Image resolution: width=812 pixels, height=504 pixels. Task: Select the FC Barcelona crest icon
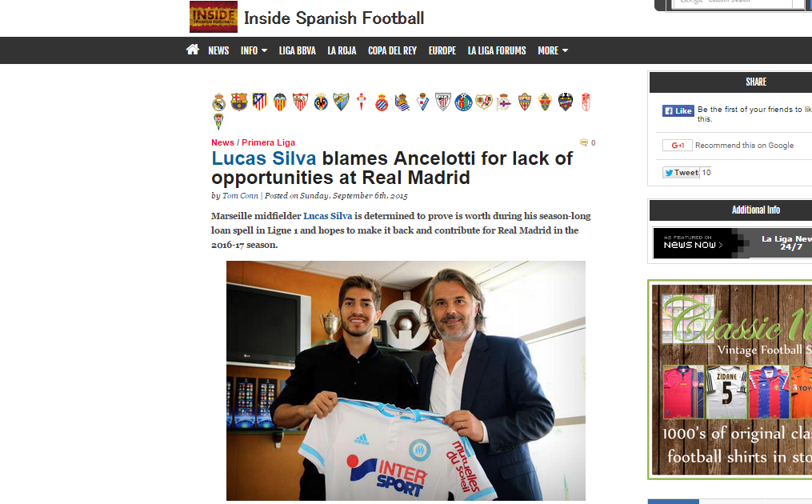coord(239,102)
